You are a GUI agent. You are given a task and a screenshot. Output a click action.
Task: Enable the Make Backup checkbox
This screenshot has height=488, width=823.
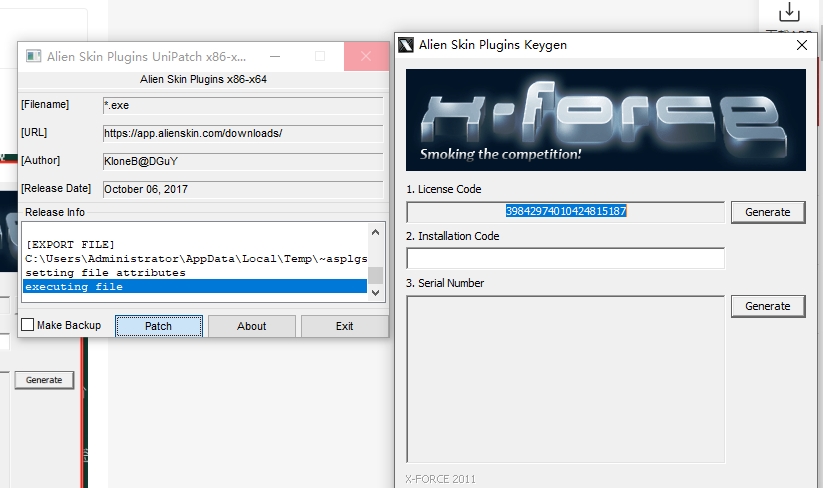(28, 325)
